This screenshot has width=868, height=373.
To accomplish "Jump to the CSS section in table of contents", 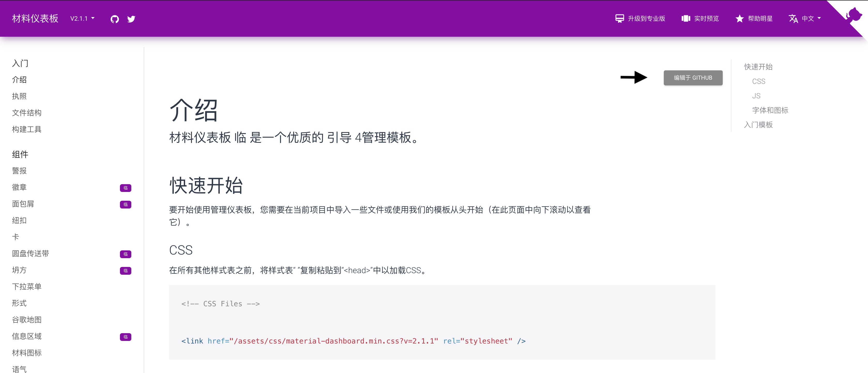I will 758,81.
